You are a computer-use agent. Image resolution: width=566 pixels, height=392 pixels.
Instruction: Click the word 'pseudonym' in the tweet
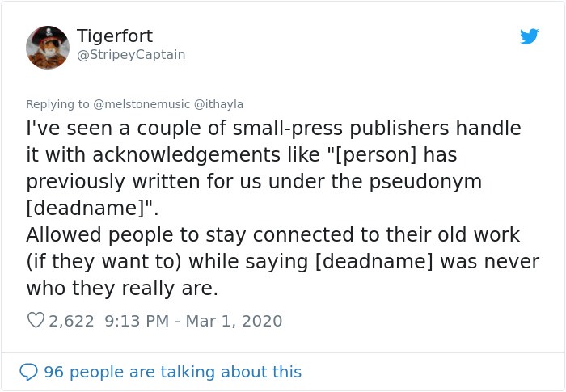pos(425,182)
